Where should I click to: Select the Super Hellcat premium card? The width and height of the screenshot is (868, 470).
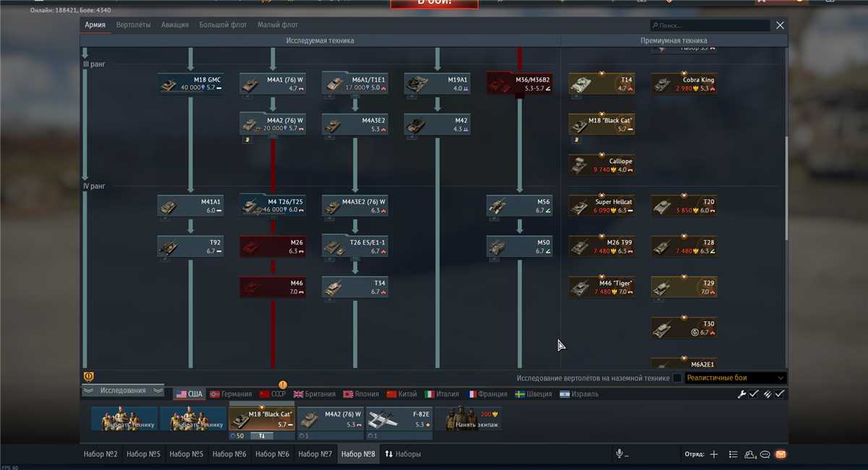click(x=602, y=205)
